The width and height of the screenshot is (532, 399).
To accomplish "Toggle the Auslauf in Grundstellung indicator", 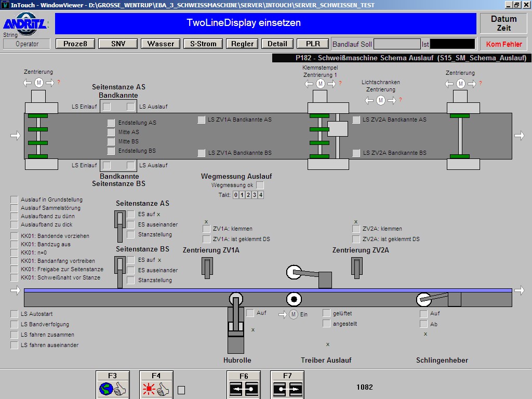I will [14, 199].
